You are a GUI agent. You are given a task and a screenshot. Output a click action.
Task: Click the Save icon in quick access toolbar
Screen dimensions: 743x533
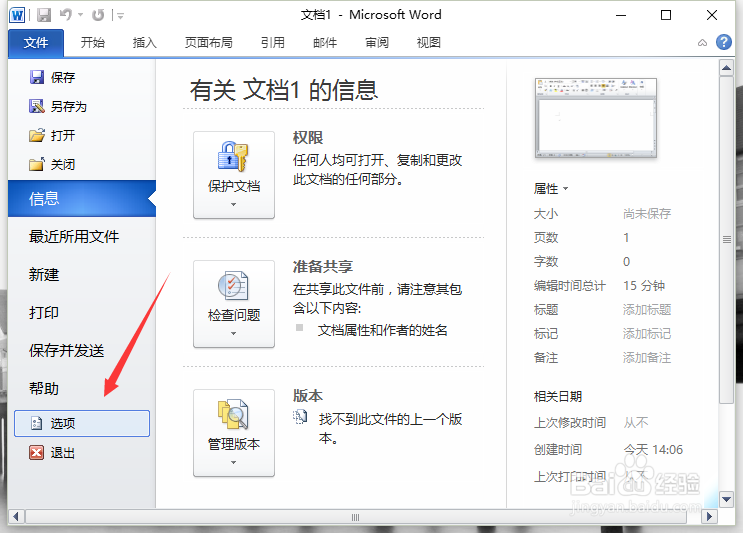(44, 15)
